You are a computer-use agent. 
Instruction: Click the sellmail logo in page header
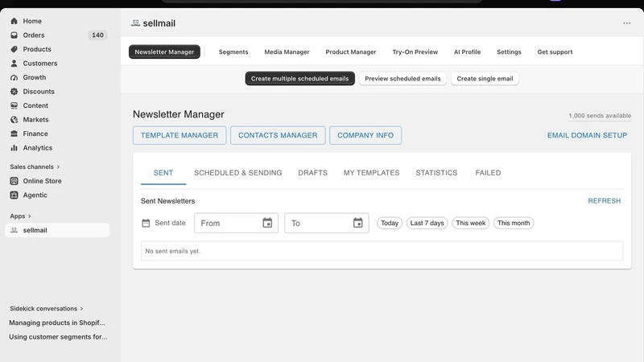coord(135,23)
